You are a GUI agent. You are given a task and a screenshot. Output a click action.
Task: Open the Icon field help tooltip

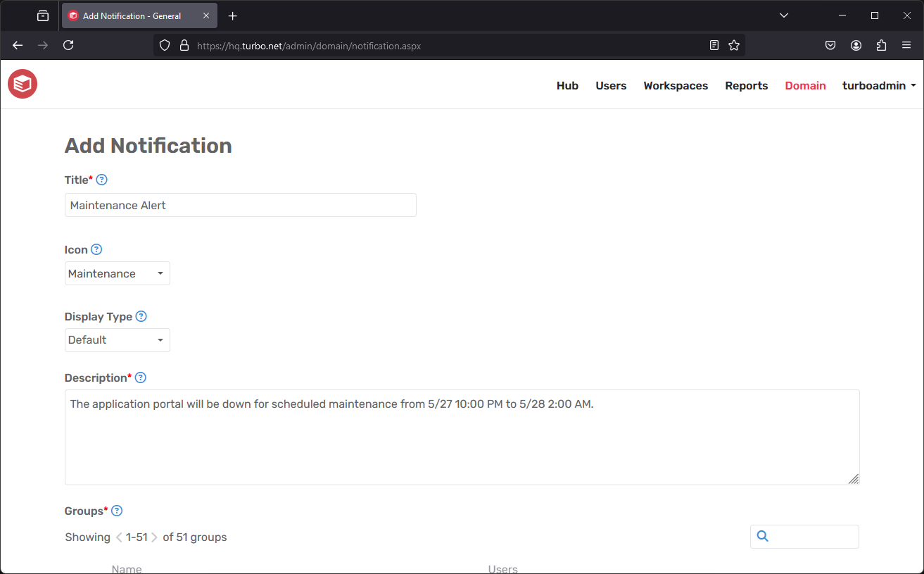click(96, 249)
